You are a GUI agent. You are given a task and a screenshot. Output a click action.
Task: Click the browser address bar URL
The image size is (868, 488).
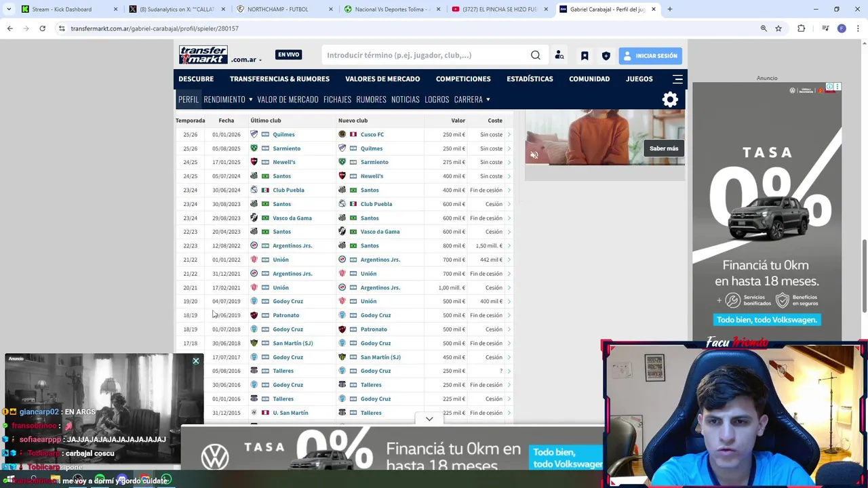[x=155, y=28]
